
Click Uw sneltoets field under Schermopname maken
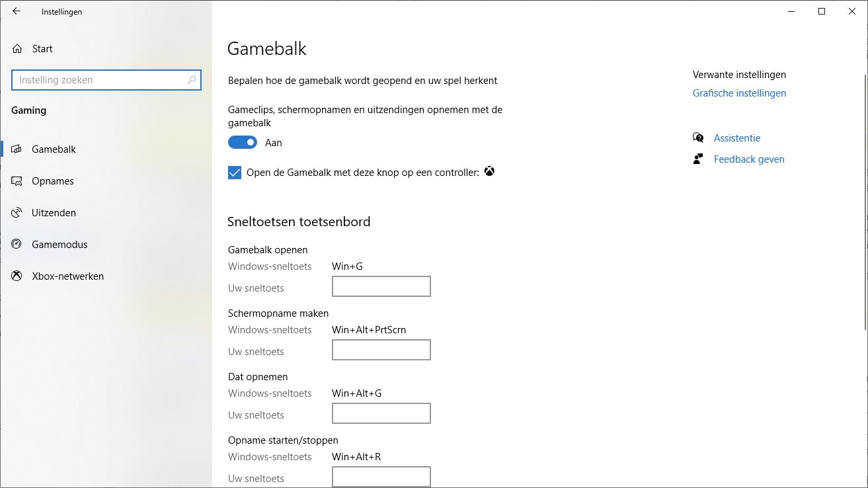tap(381, 349)
